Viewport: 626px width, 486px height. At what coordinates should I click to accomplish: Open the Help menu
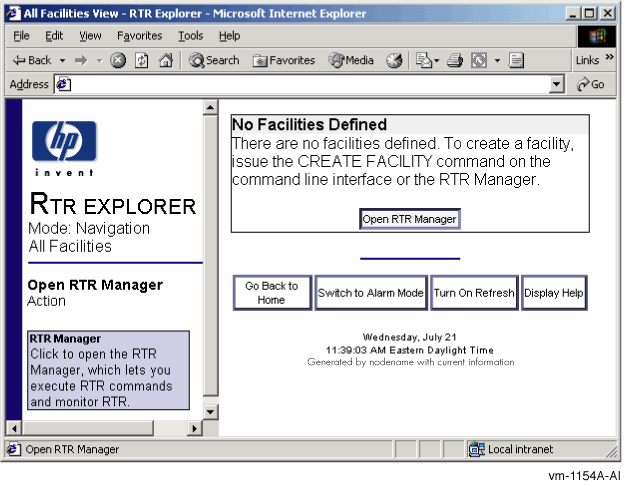pos(229,36)
